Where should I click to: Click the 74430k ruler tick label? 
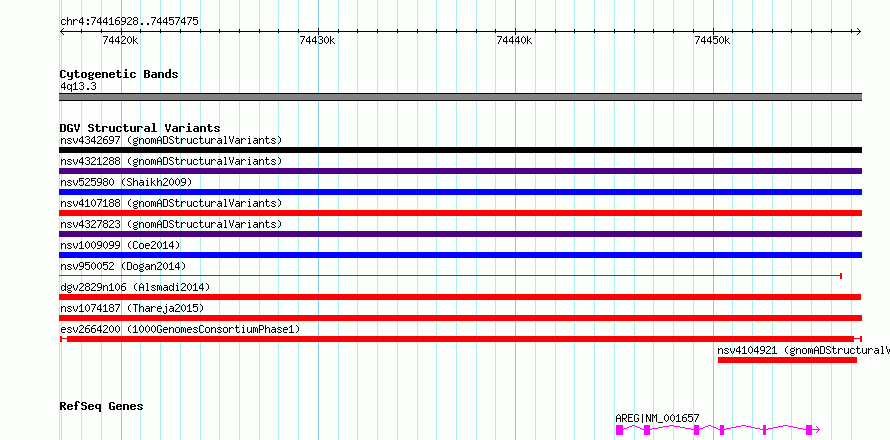[318, 40]
